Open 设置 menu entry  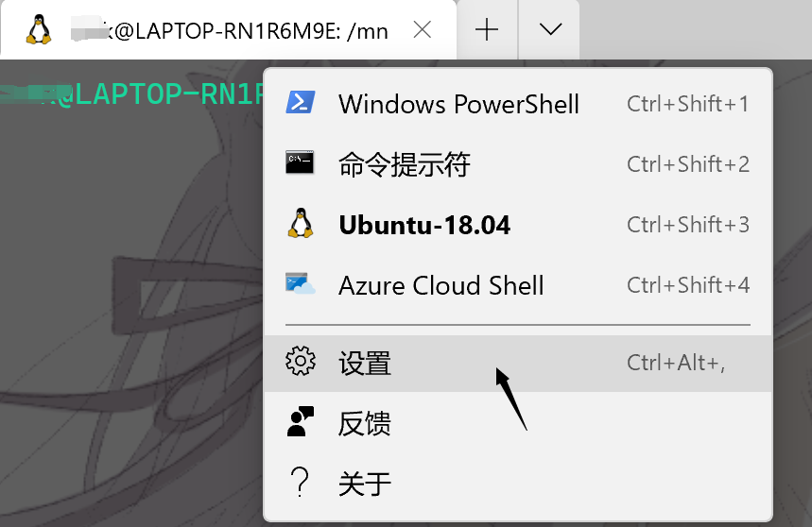(518, 363)
